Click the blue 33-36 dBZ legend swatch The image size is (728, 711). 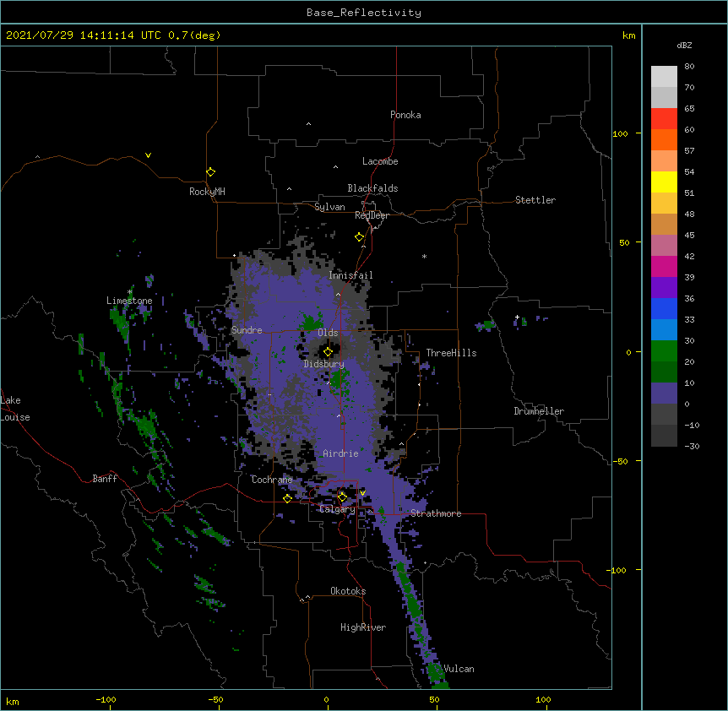pos(664,308)
